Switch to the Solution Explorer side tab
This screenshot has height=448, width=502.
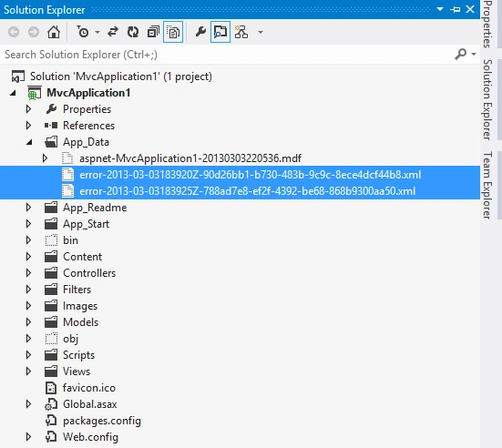coord(487,99)
